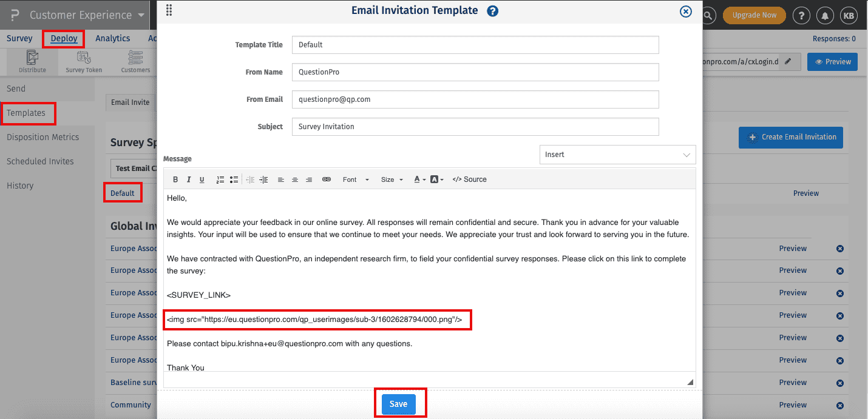Open Disposition Metrics in the sidebar

click(43, 137)
